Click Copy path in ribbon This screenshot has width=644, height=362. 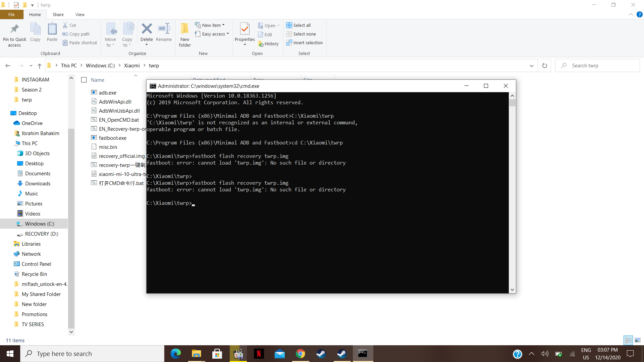click(x=76, y=34)
